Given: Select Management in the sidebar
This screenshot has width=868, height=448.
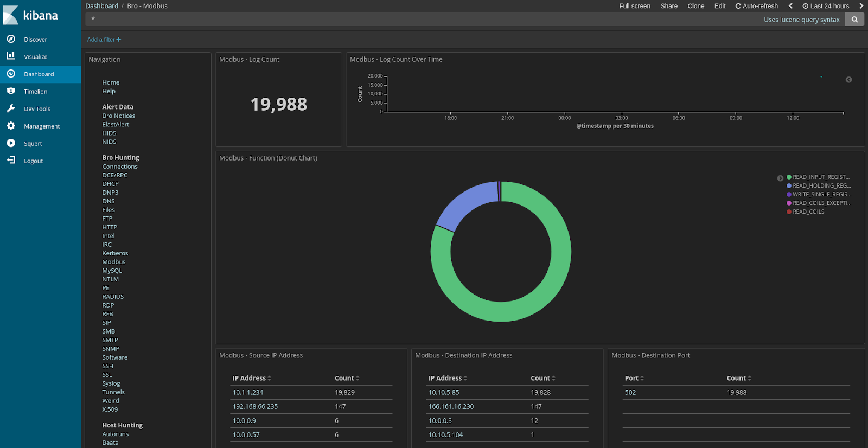Looking at the screenshot, I should (42, 126).
